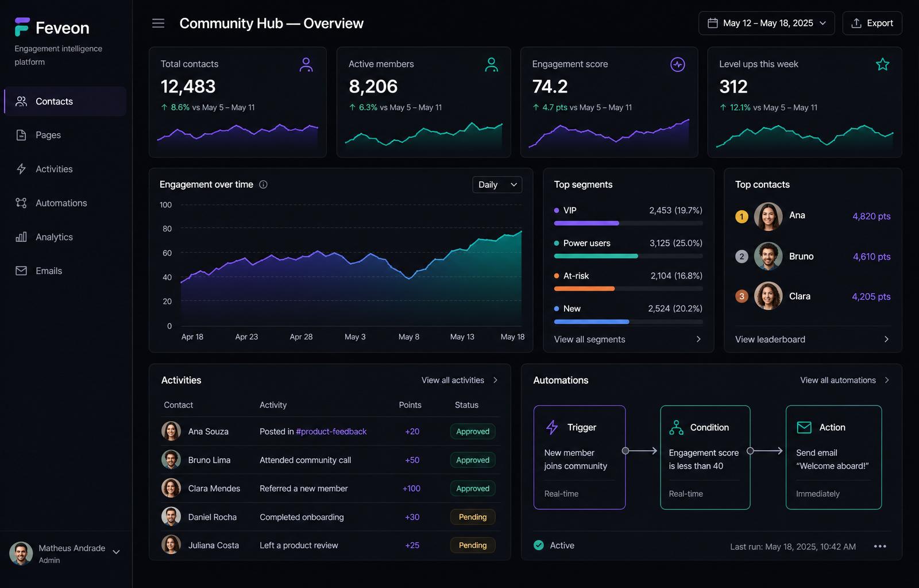This screenshot has width=919, height=588.
Task: Click the Condition branch icon
Action: click(677, 427)
